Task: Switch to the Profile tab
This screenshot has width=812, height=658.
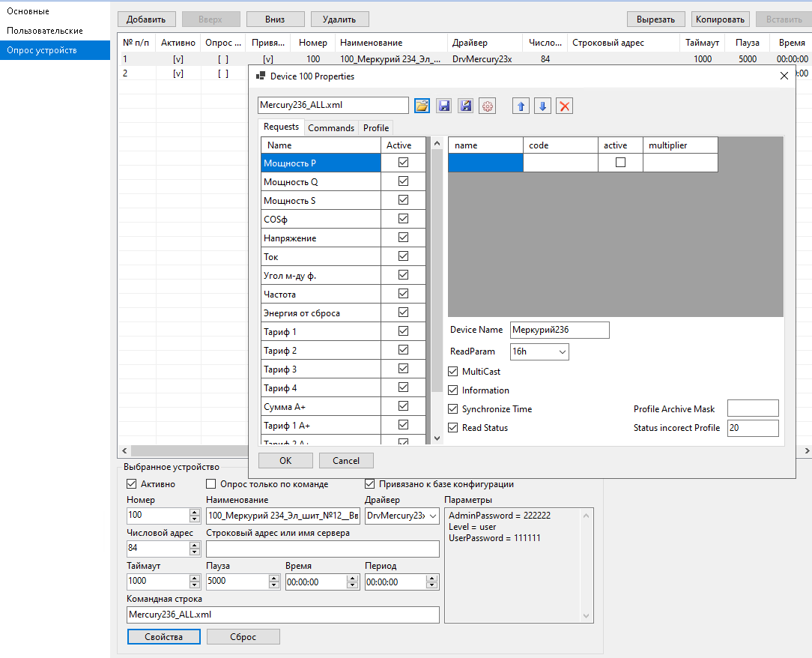Action: point(376,128)
